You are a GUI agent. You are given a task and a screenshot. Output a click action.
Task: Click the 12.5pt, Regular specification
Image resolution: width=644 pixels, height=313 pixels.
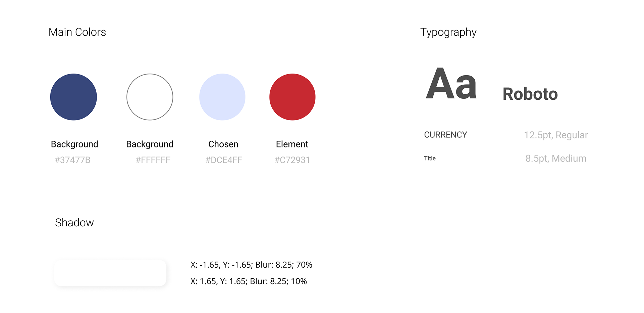click(x=556, y=135)
